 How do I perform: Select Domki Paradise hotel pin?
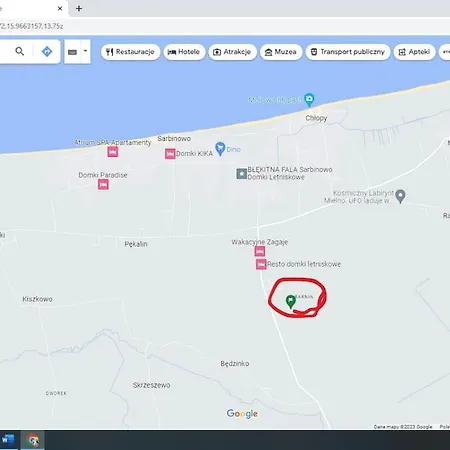(103, 184)
